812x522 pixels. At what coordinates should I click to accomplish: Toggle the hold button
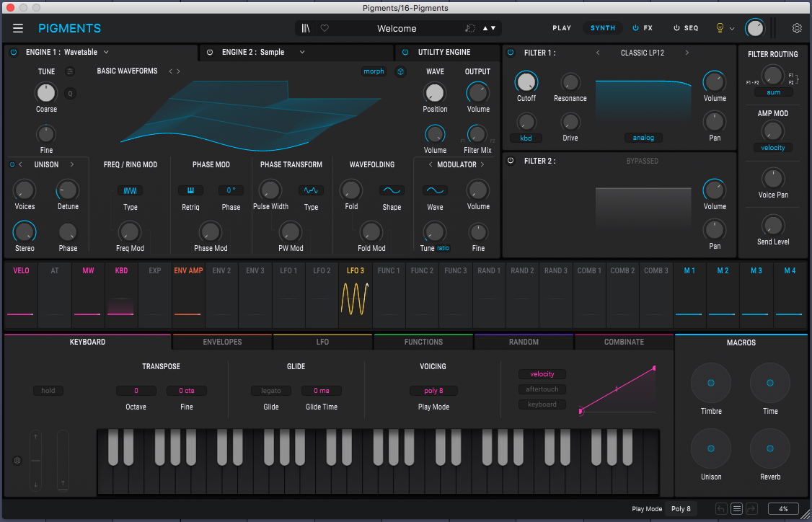tap(48, 391)
